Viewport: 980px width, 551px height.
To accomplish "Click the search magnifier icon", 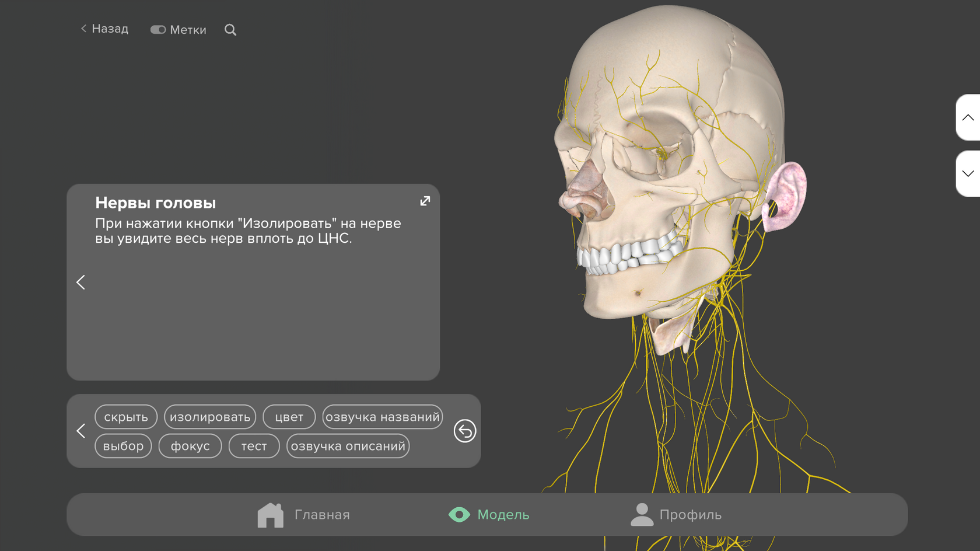I will click(x=230, y=30).
